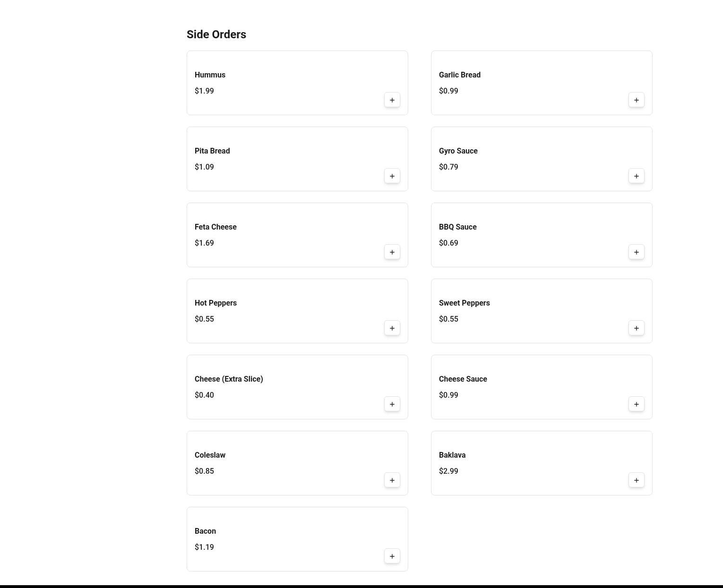Click the plus button for Garlic Bread
Viewport: 723px width, 588px height.
click(x=636, y=100)
